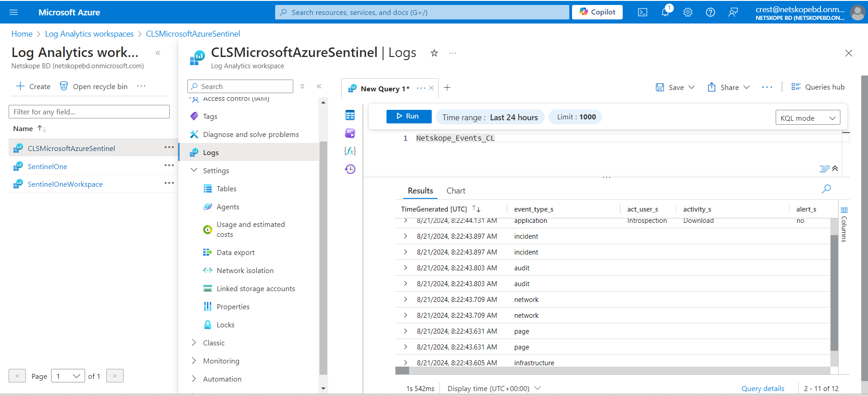This screenshot has height=396, width=868.
Task: Change the Limit 1000 setting
Action: 576,117
